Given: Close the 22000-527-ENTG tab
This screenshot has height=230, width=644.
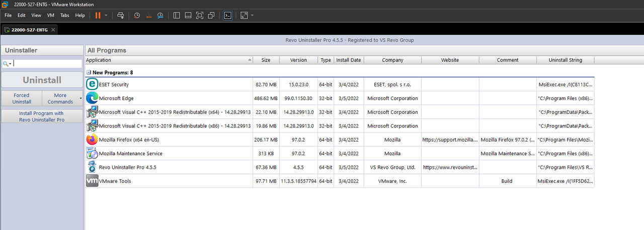Looking at the screenshot, I should (x=53, y=30).
